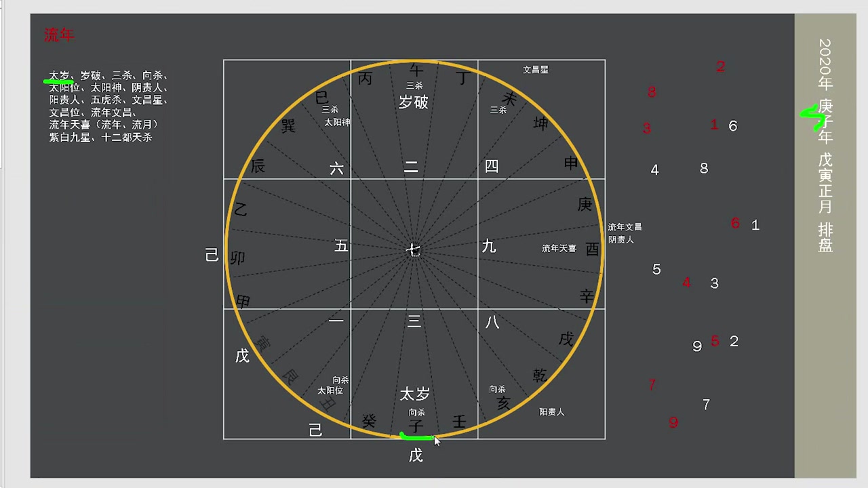
Task: Click the white number 7
Action: pos(706,405)
